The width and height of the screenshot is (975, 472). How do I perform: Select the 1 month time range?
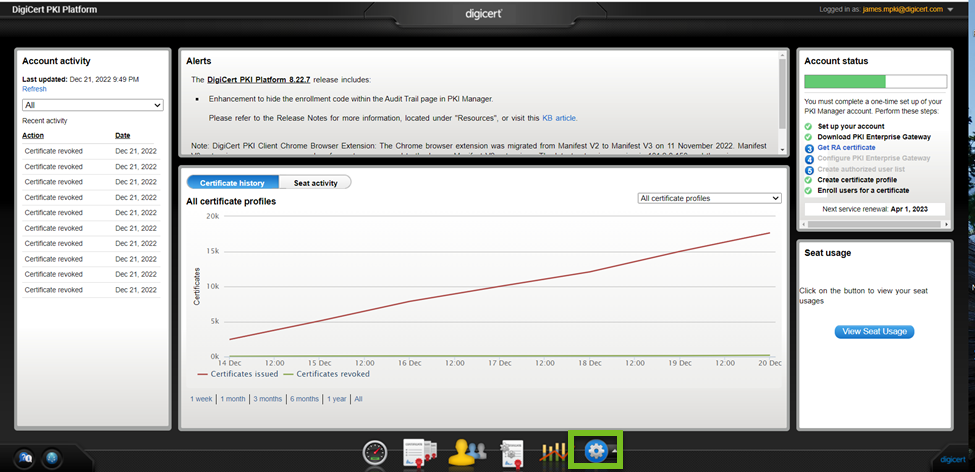pyautogui.click(x=233, y=399)
